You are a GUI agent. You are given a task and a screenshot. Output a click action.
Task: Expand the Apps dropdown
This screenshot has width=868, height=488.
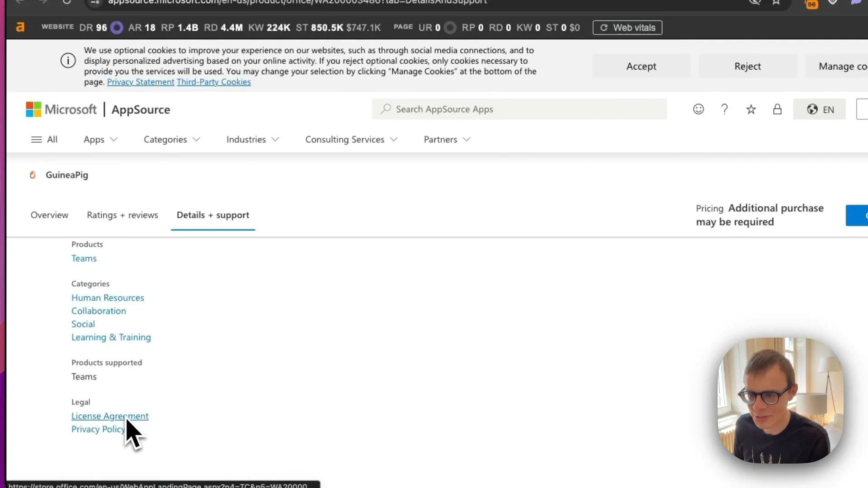(100, 140)
